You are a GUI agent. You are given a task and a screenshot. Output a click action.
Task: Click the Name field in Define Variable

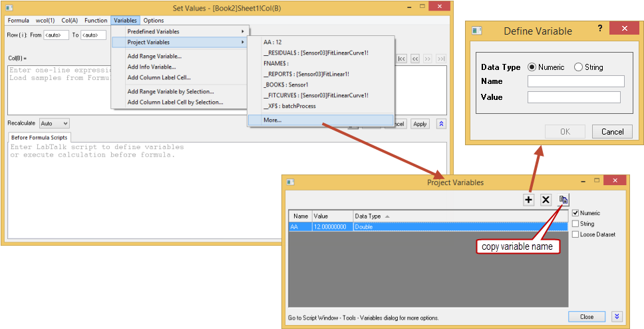pyautogui.click(x=576, y=81)
